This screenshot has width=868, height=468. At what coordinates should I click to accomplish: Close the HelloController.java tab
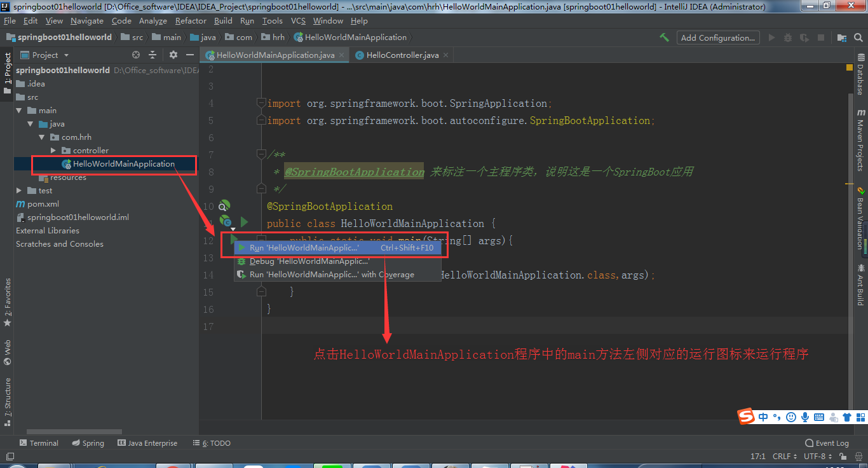445,55
